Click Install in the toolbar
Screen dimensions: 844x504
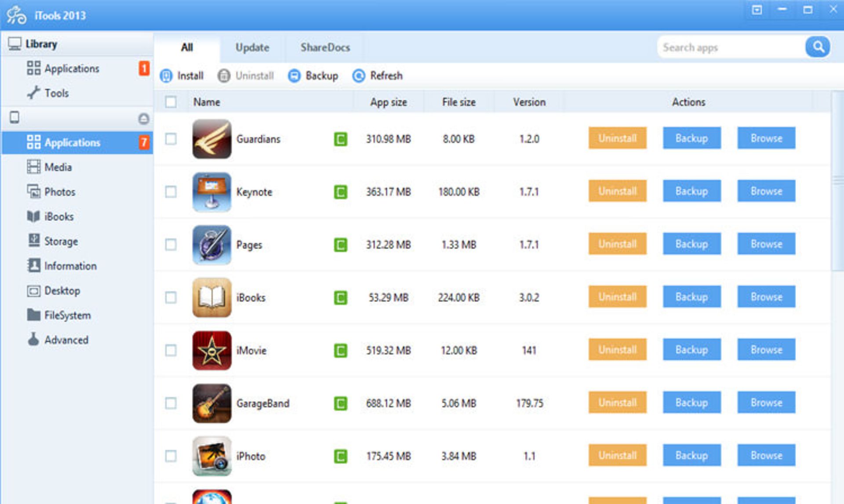coord(182,76)
